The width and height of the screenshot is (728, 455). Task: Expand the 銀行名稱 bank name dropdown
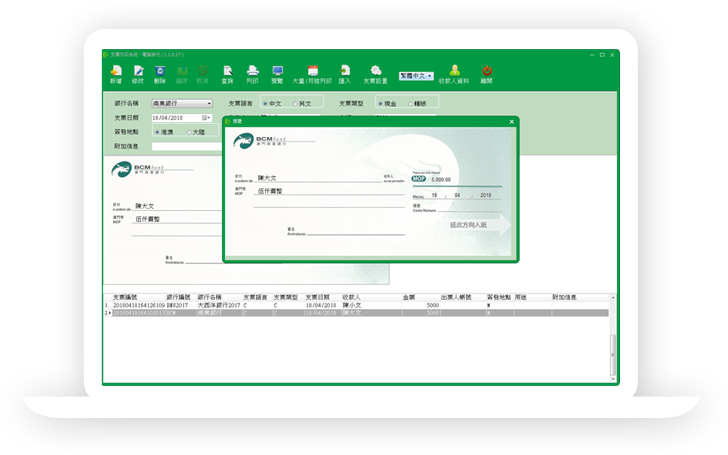(208, 103)
